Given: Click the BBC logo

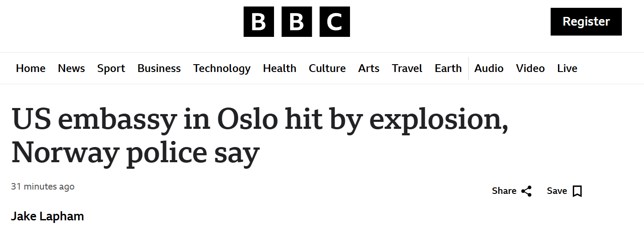Looking at the screenshot, I should [x=297, y=22].
